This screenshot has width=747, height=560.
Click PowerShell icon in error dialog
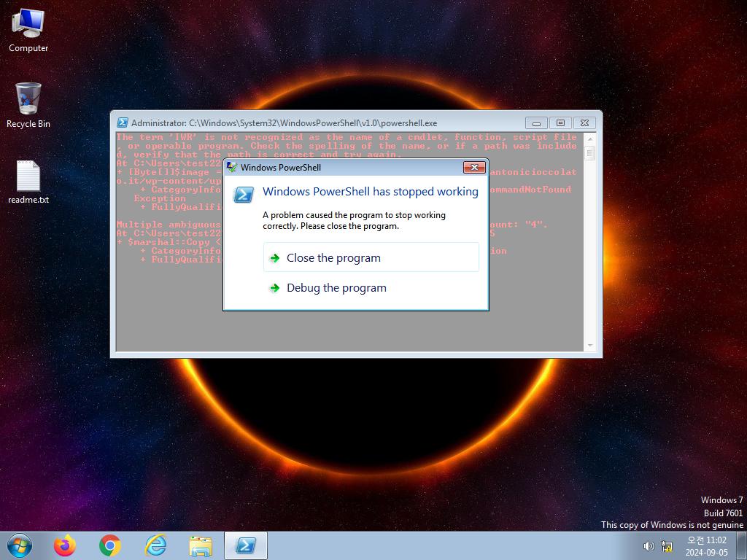tap(244, 194)
